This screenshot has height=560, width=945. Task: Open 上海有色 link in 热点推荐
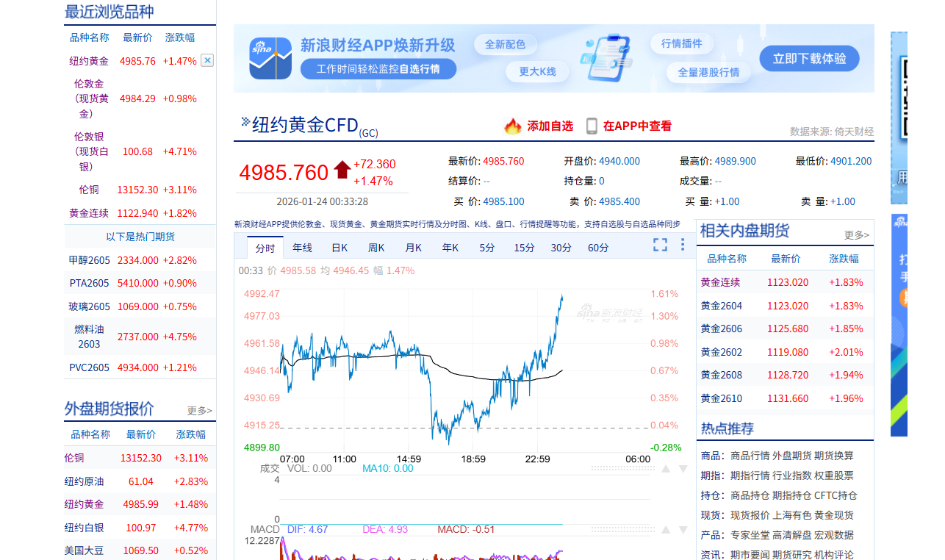(x=791, y=515)
